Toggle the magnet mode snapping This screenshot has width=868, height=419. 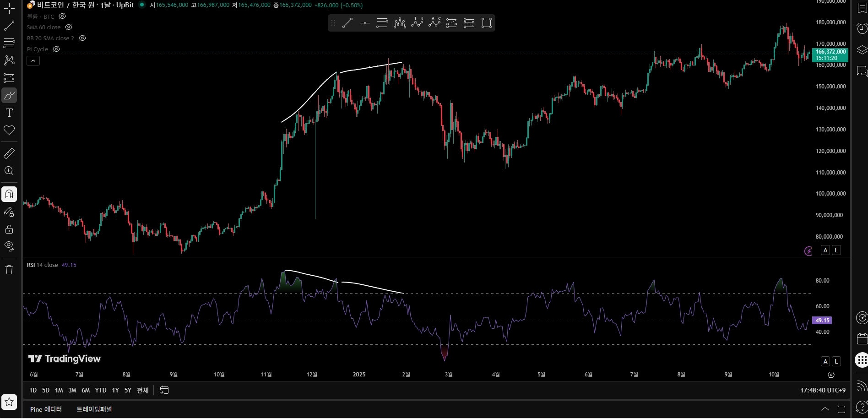click(x=9, y=194)
